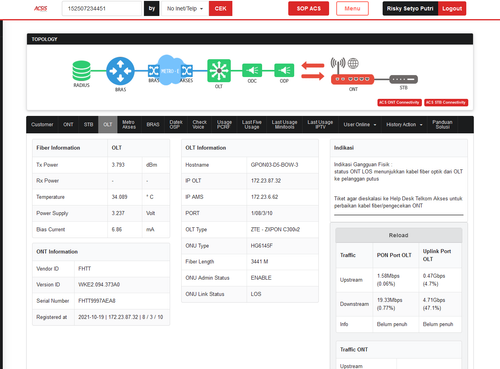This screenshot has width=500, height=369.
Task: Open the Panduan Solusi tab
Action: tap(442, 125)
